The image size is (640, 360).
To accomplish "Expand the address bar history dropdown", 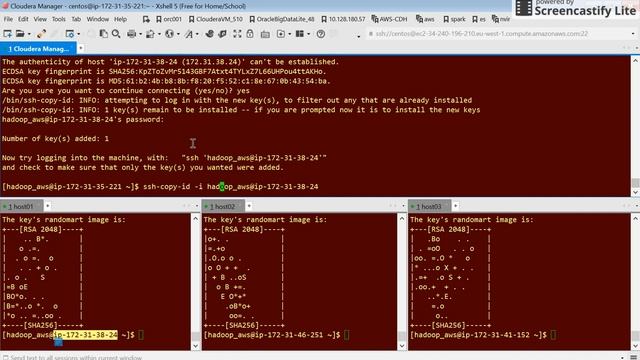I will [x=633, y=34].
